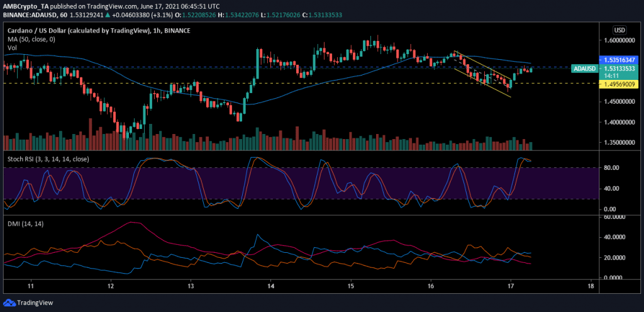Click date 12 on the time axis
Image resolution: width=644 pixels, height=312 pixels.
[111, 285]
